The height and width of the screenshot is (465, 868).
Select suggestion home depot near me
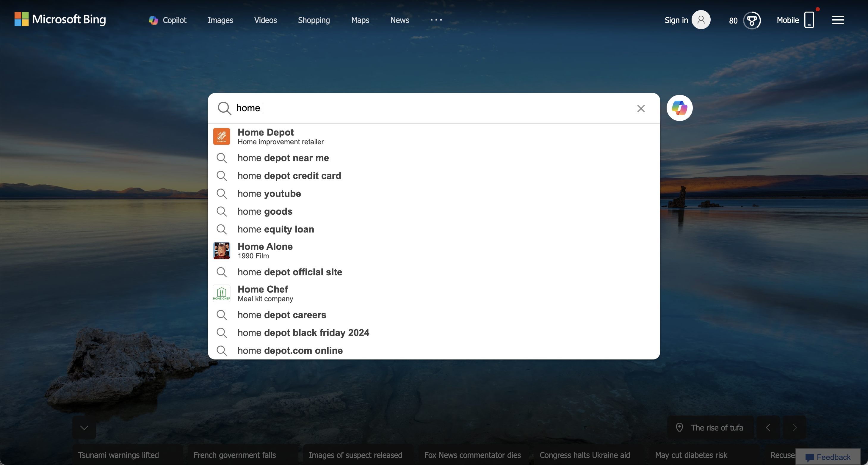(x=434, y=158)
